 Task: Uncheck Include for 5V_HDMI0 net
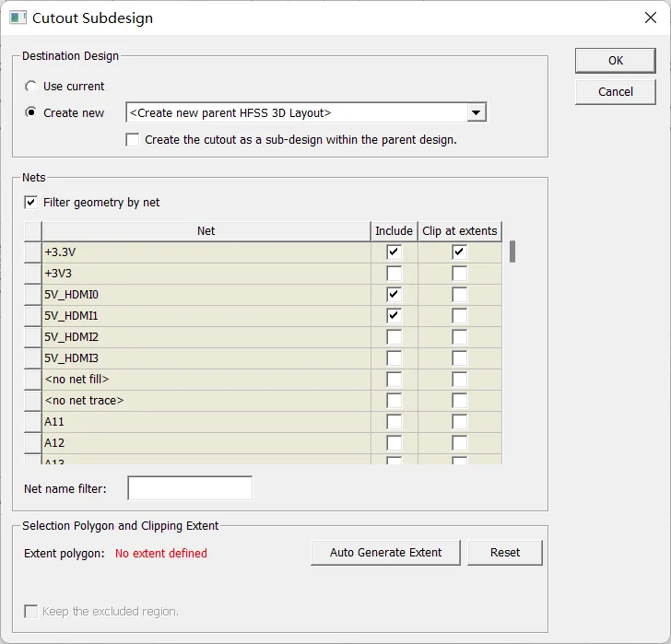point(394,294)
